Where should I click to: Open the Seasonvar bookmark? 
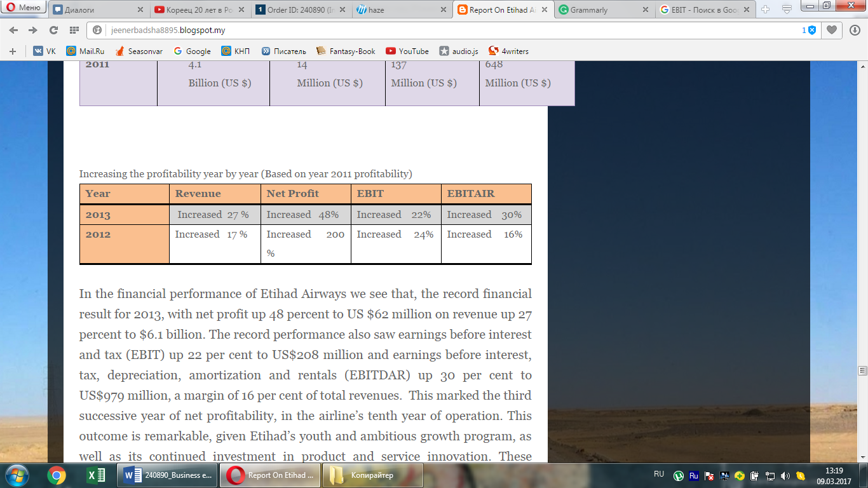coord(140,51)
